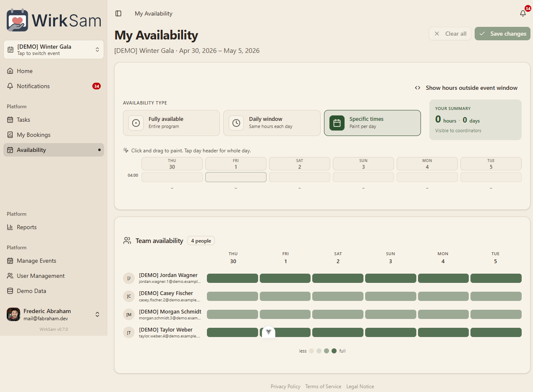Open User Management page

54,276
